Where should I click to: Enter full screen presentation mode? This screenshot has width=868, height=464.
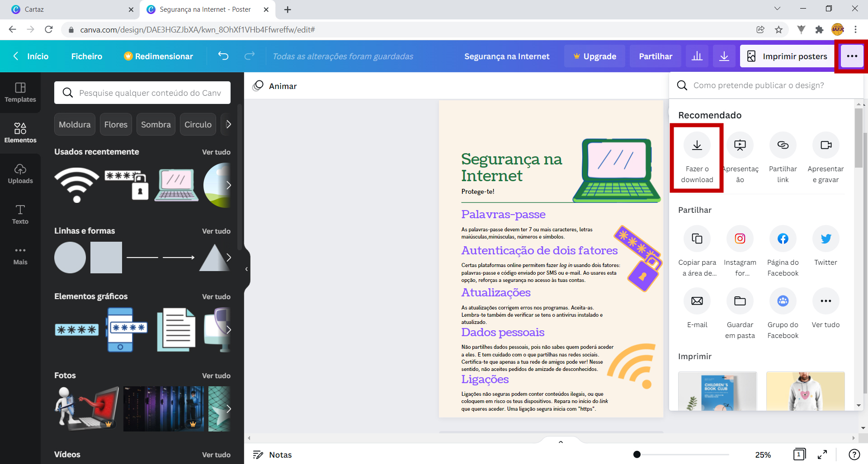coord(822,455)
